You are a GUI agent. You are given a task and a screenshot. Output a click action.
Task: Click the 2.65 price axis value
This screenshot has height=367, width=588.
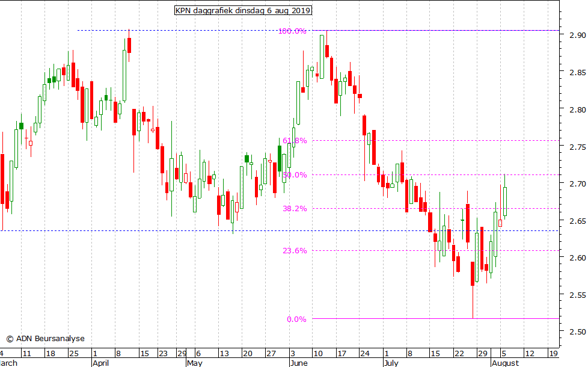[x=578, y=221]
